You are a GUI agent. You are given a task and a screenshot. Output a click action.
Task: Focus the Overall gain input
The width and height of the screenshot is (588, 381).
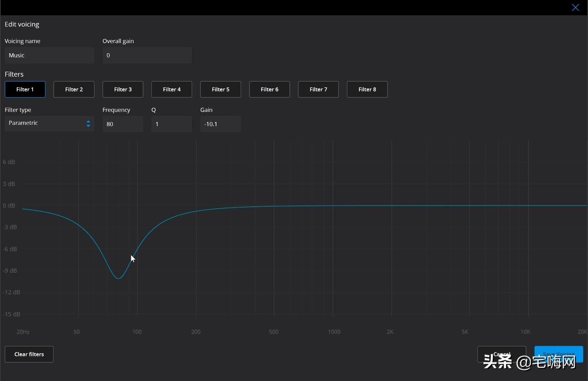click(147, 55)
